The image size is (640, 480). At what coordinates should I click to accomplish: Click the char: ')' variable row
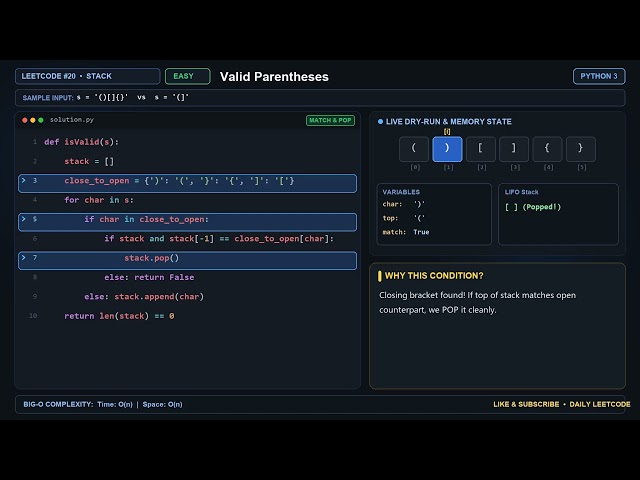pos(404,204)
